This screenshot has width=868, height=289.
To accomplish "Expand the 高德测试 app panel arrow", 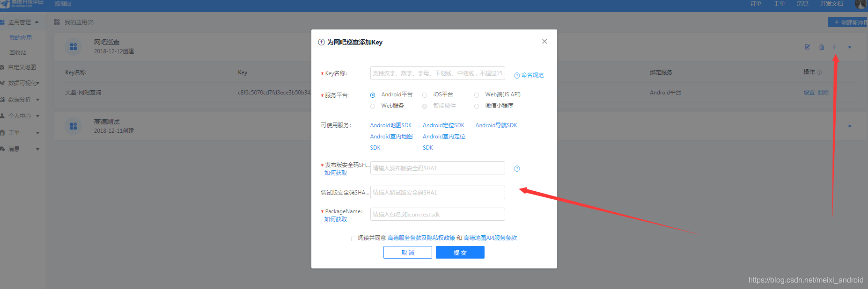I will pyautogui.click(x=850, y=126).
